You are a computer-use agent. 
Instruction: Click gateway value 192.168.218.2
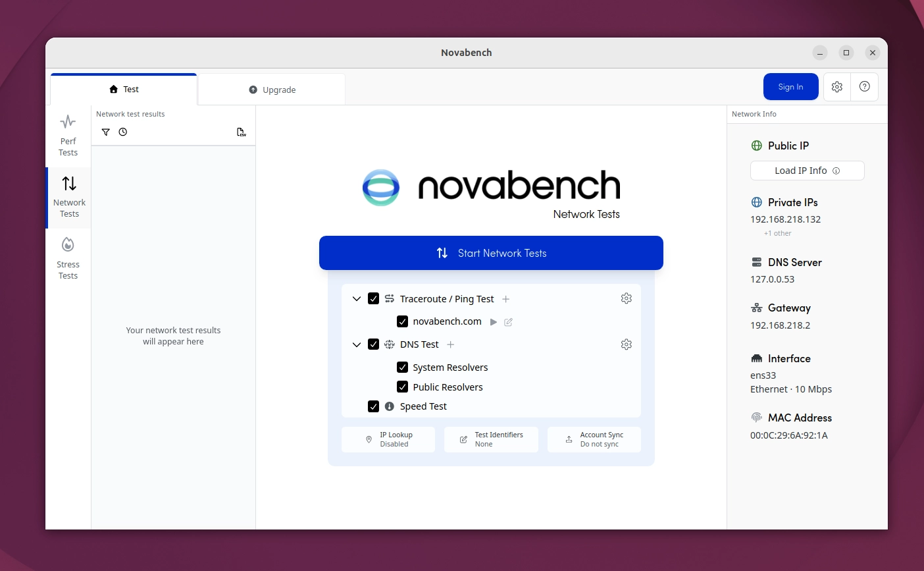coord(780,325)
